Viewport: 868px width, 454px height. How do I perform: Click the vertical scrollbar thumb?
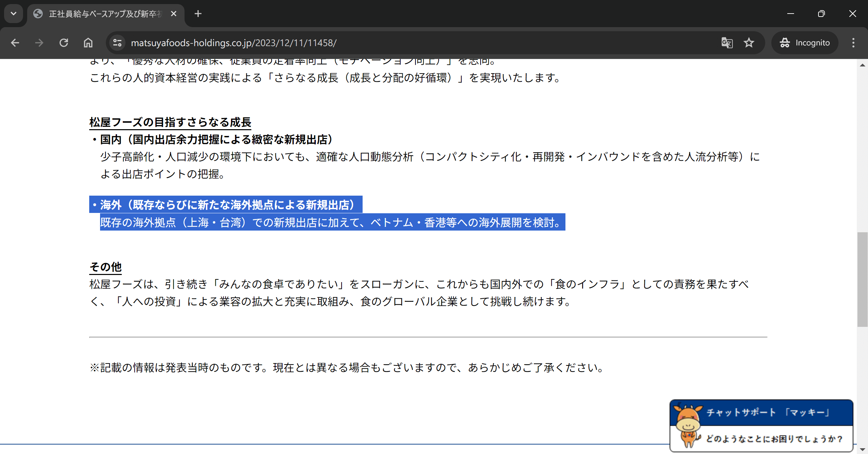pyautogui.click(x=862, y=279)
